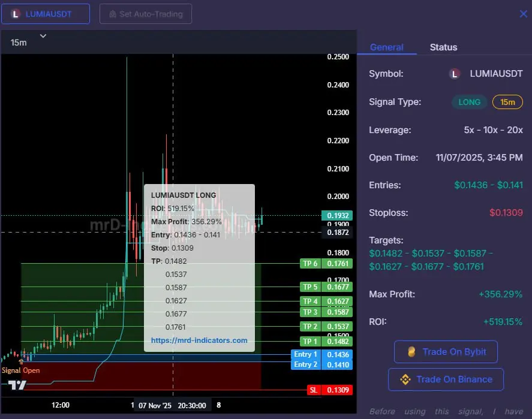Click the LONG signal type badge
The width and height of the screenshot is (532, 419).
pos(469,102)
